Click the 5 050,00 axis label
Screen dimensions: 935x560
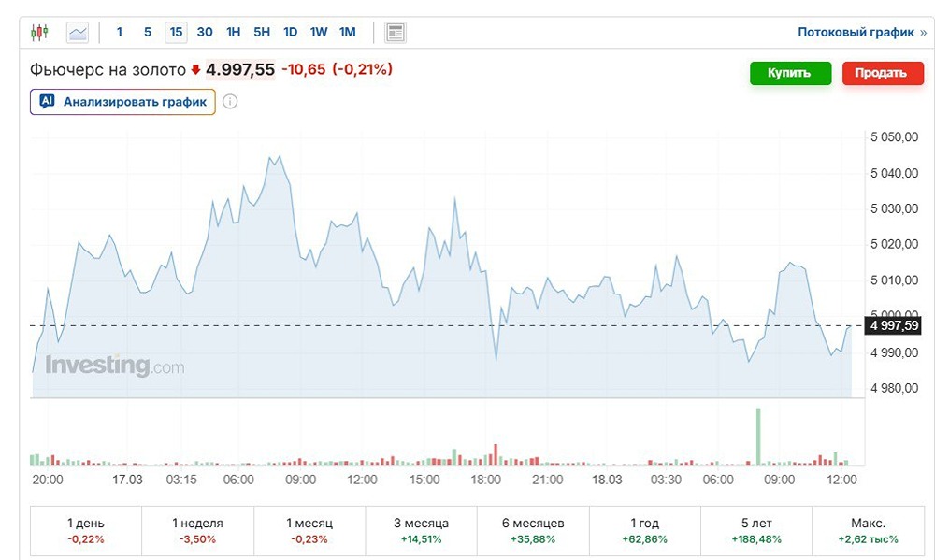point(895,137)
